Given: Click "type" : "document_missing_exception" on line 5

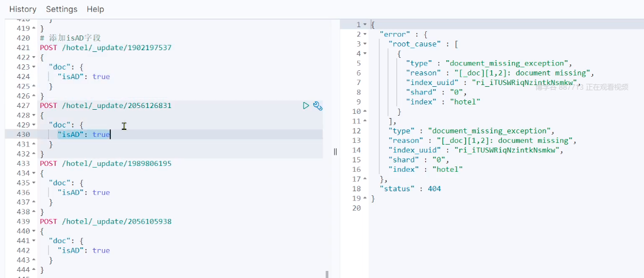Looking at the screenshot, I should [489, 63].
